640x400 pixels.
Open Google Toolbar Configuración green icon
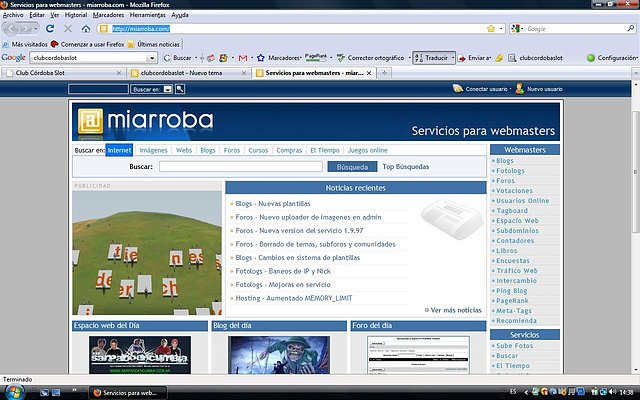(591, 58)
